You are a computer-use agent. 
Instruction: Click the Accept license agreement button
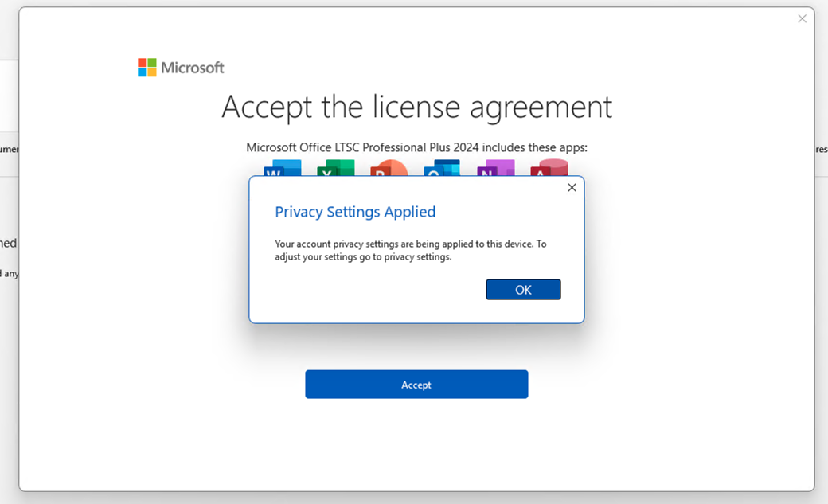tap(416, 384)
